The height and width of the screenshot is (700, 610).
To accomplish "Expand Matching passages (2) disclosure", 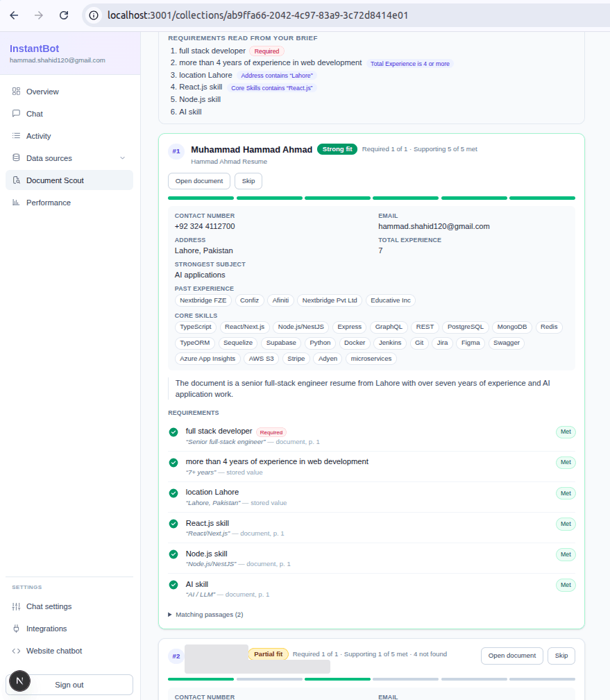I will coord(206,615).
